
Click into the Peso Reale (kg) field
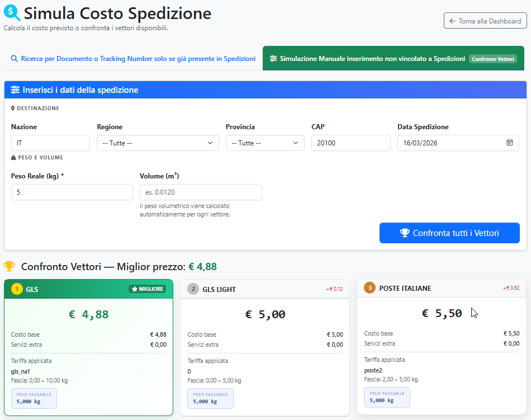pos(72,192)
